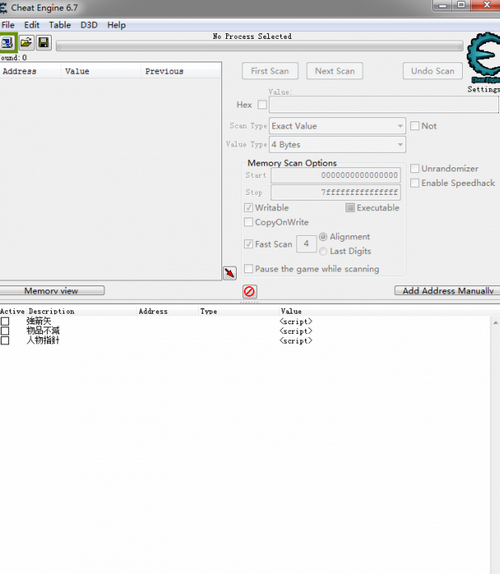The image size is (500, 574).
Task: Select the Last Digits radio button
Action: point(323,251)
